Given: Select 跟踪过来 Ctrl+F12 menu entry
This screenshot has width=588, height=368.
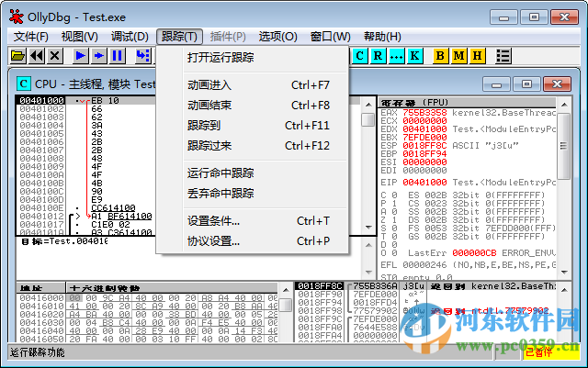Looking at the screenshot, I should point(253,146).
